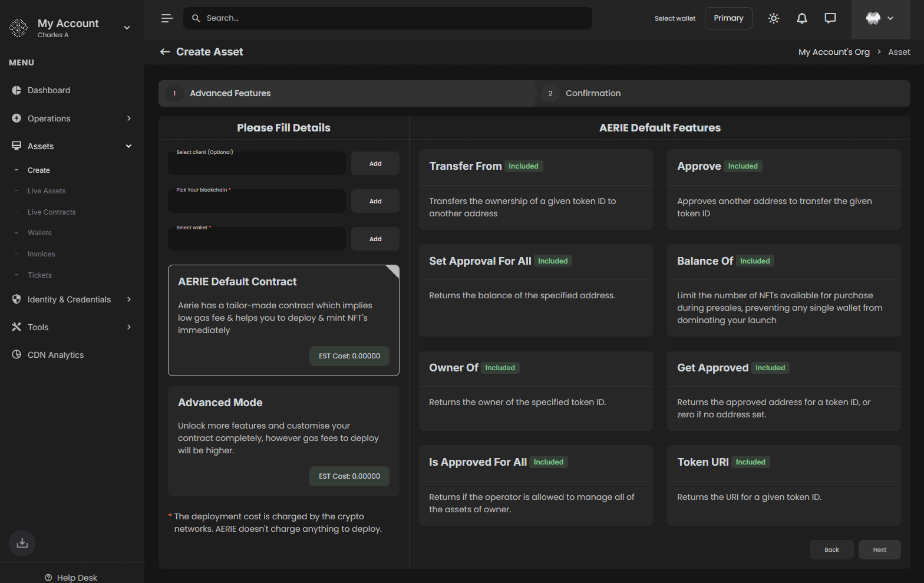This screenshot has height=583, width=924.
Task: Click the download icon at sidebar bottom
Action: click(x=22, y=543)
